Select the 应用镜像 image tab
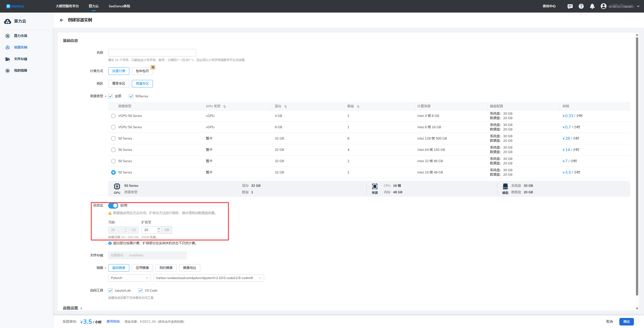644x328 pixels. click(x=142, y=268)
